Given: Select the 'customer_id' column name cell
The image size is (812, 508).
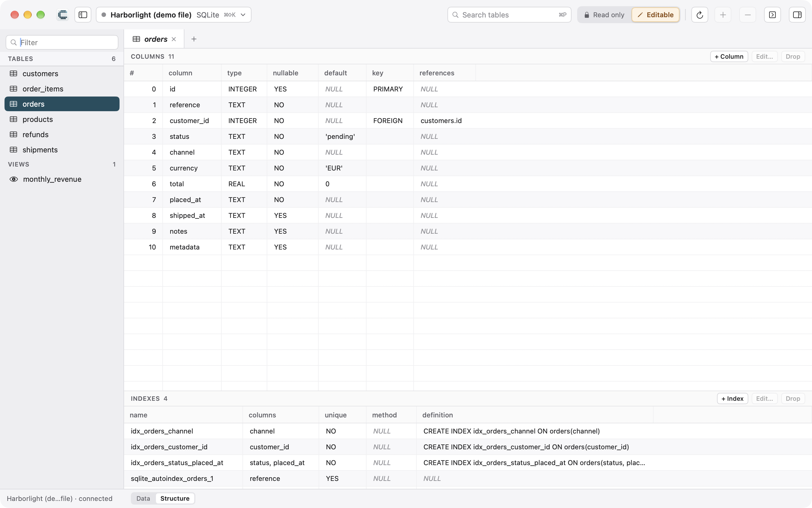Looking at the screenshot, I should point(192,121).
